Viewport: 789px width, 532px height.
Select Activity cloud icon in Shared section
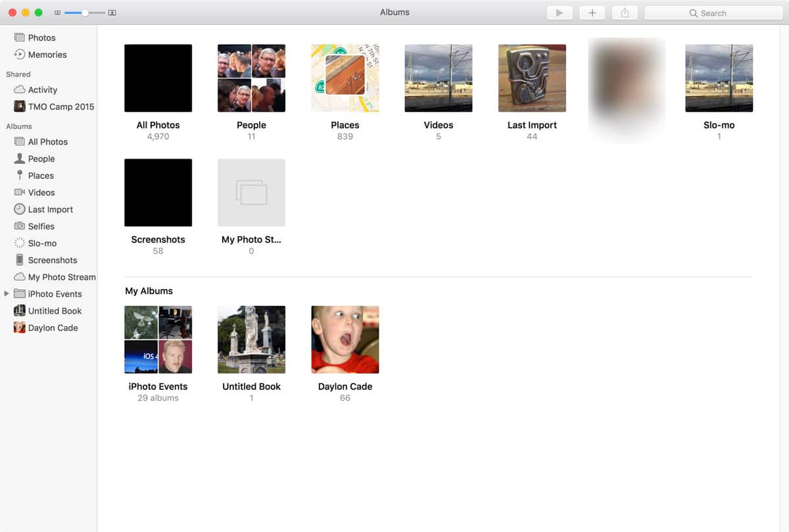tap(20, 90)
